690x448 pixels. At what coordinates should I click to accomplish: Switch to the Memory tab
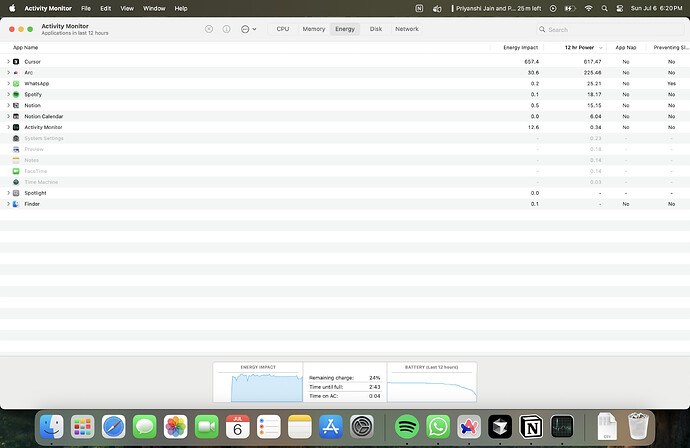click(x=313, y=29)
